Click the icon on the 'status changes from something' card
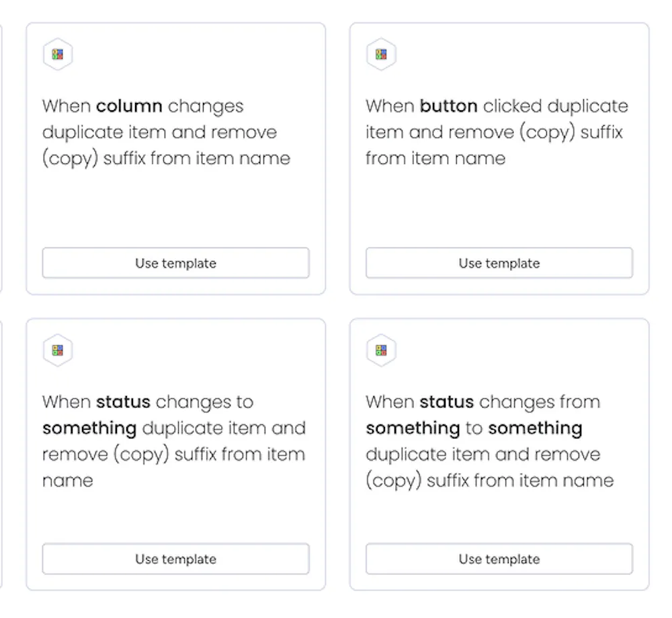Viewport: 672px width, 618px height. coord(381,350)
